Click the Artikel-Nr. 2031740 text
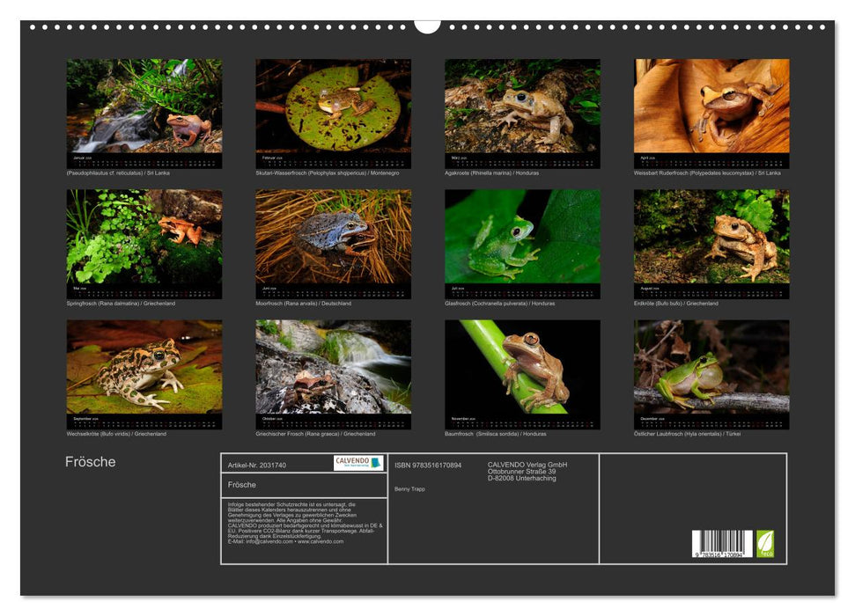 click(257, 465)
